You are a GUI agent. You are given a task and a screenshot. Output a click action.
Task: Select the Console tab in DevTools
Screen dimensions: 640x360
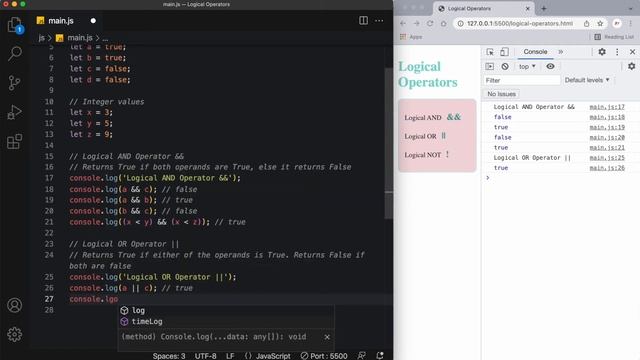[x=535, y=52]
